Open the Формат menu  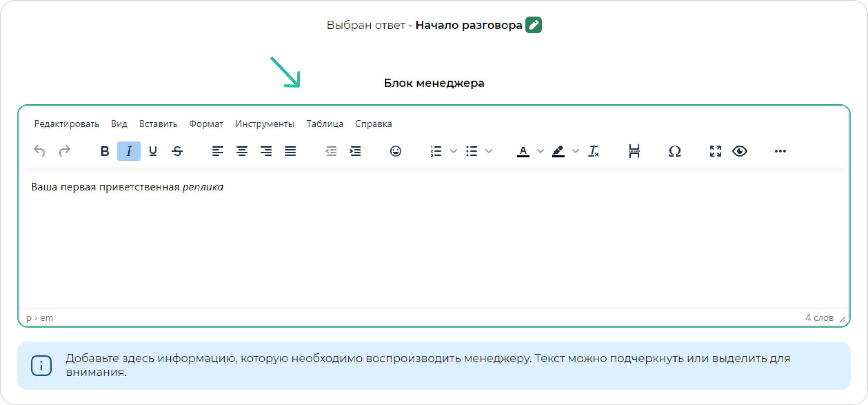tap(206, 124)
